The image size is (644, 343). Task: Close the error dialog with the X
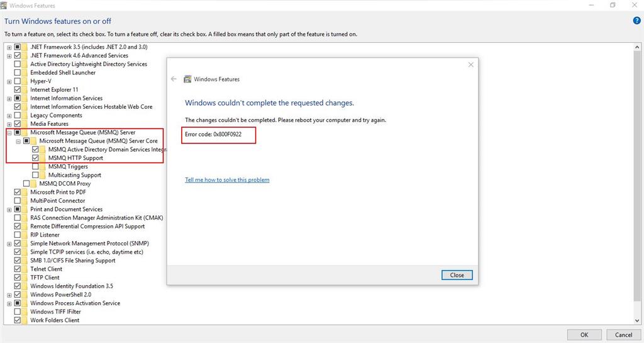[470, 64]
